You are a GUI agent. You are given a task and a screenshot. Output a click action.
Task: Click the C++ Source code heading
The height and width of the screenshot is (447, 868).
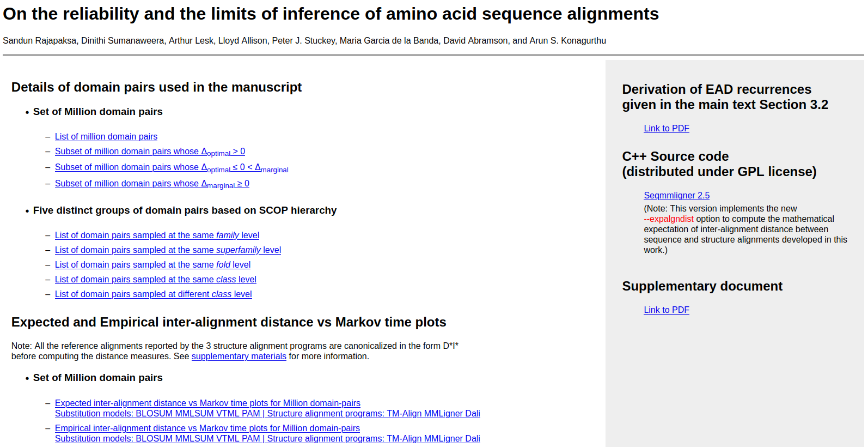click(675, 156)
